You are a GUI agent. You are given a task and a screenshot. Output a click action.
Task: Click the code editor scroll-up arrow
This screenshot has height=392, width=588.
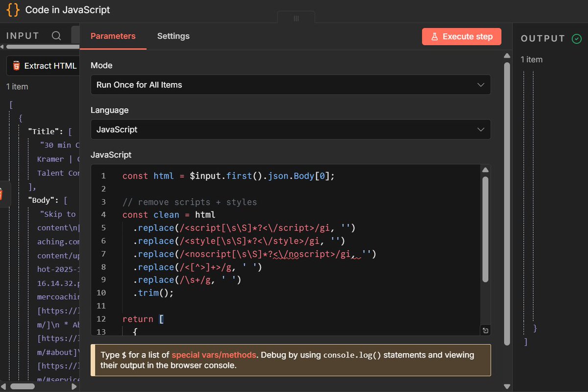(485, 170)
